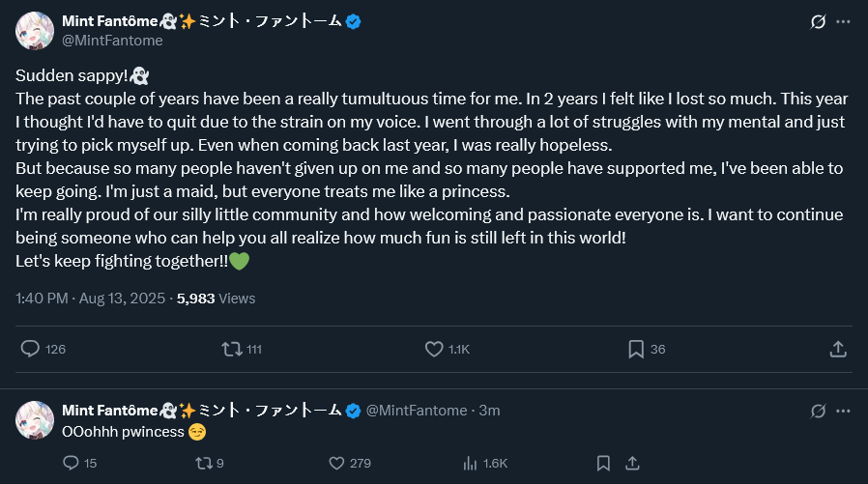The image size is (868, 484).
Task: Share the OOohhh pwincess reply
Action: coord(632,464)
